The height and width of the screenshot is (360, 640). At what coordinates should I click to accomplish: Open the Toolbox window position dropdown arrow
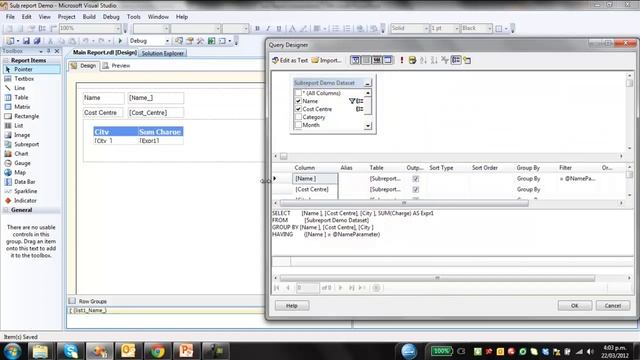[x=41, y=51]
